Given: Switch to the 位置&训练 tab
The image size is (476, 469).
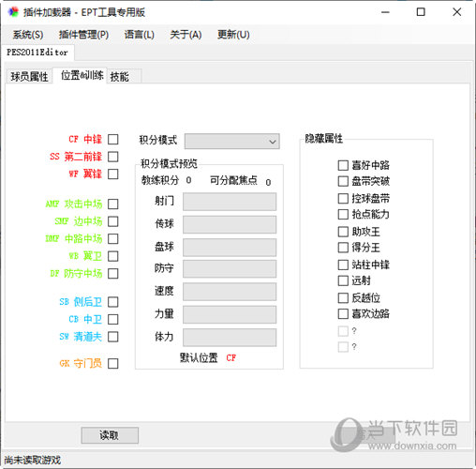Looking at the screenshot, I should tap(82, 75).
